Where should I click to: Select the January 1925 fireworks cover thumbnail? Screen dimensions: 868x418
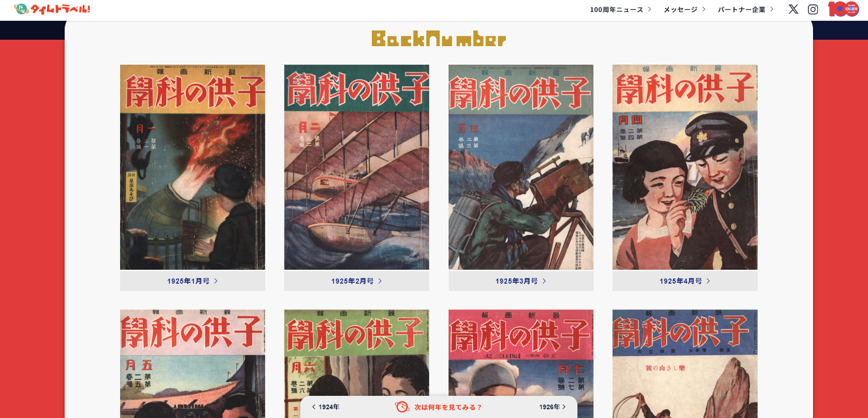pos(193,167)
